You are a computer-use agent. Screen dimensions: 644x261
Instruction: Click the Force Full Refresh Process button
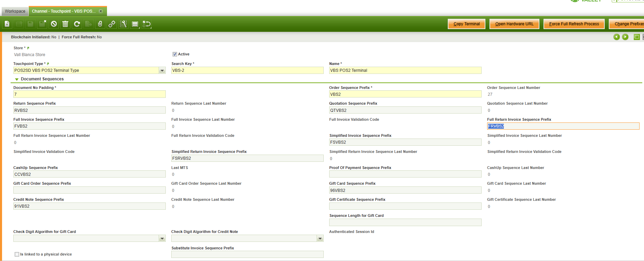pos(574,24)
